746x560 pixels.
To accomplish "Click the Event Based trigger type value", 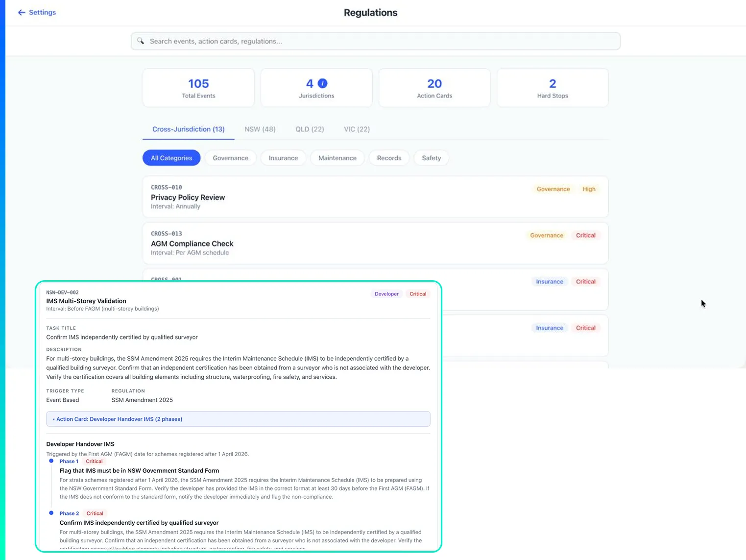I will point(63,400).
